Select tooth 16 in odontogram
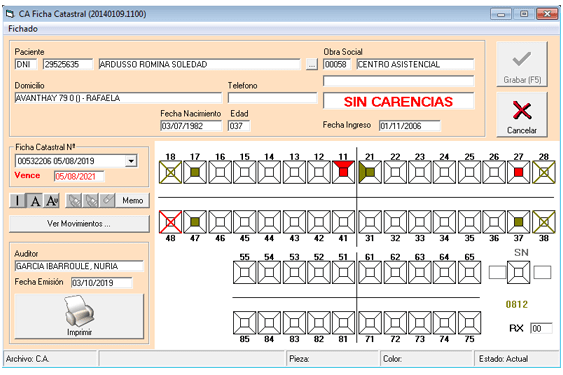 point(220,172)
